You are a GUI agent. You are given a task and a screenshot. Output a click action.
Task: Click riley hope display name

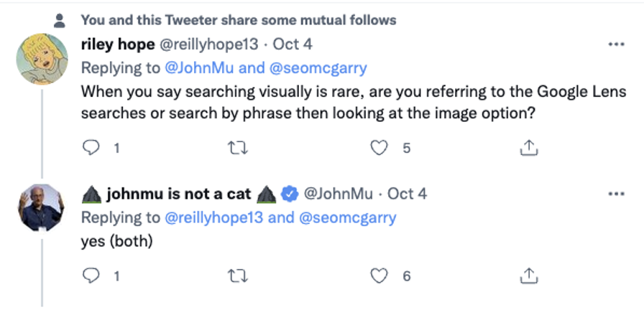117,44
